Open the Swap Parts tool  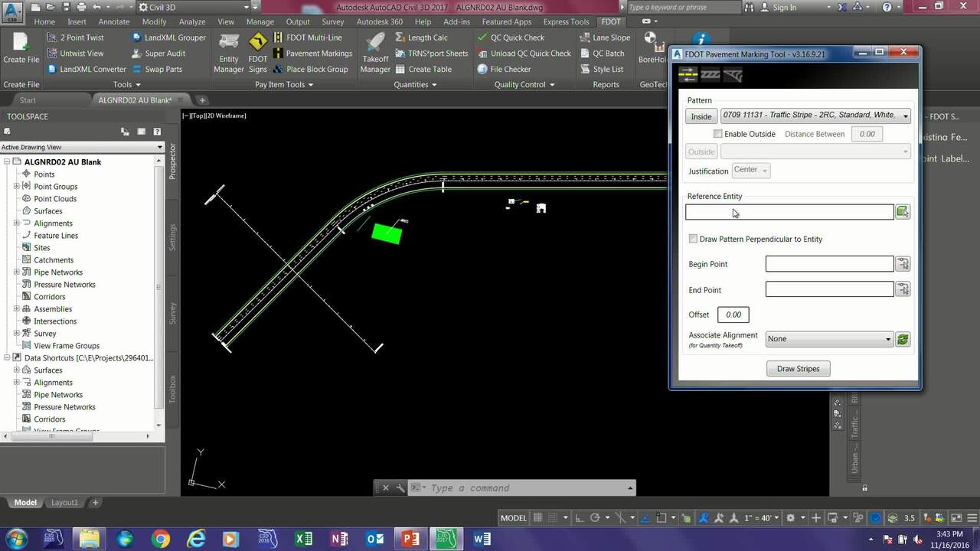pos(156,69)
